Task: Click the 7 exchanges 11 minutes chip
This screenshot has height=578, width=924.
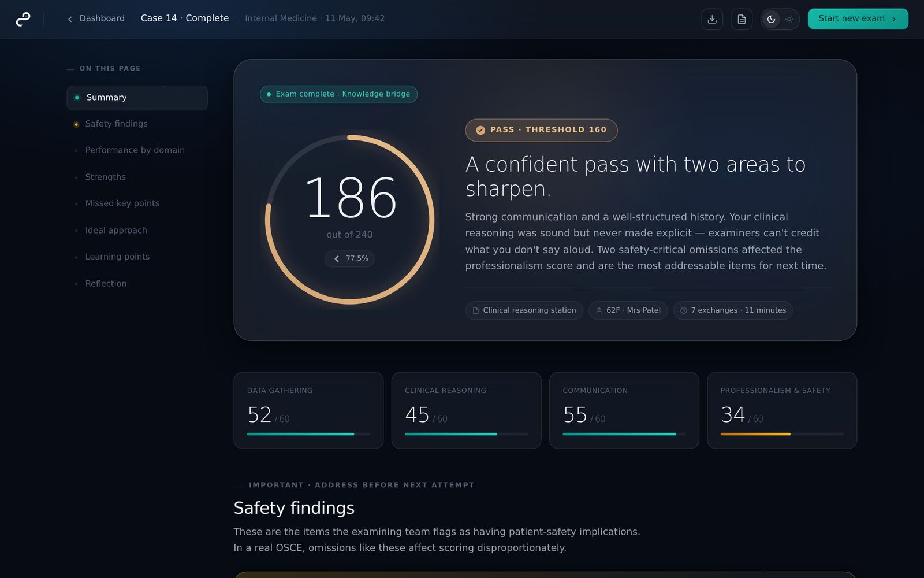Action: pyautogui.click(x=733, y=310)
